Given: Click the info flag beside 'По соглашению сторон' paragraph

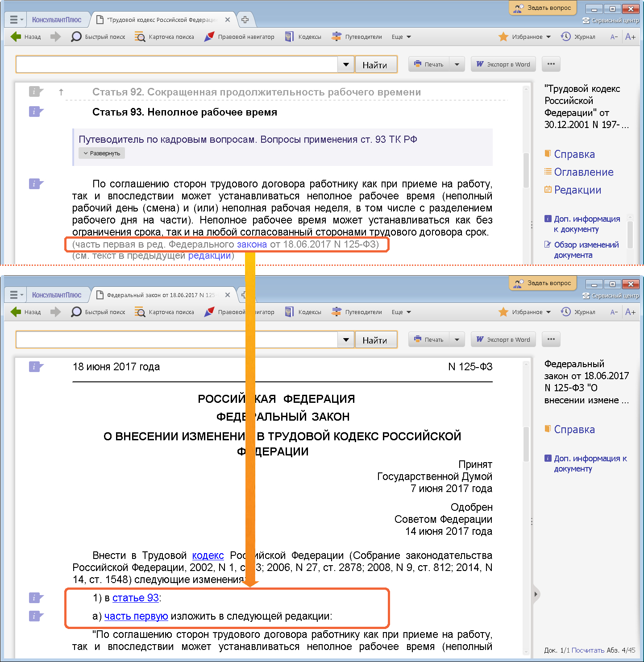Looking at the screenshot, I should [36, 183].
